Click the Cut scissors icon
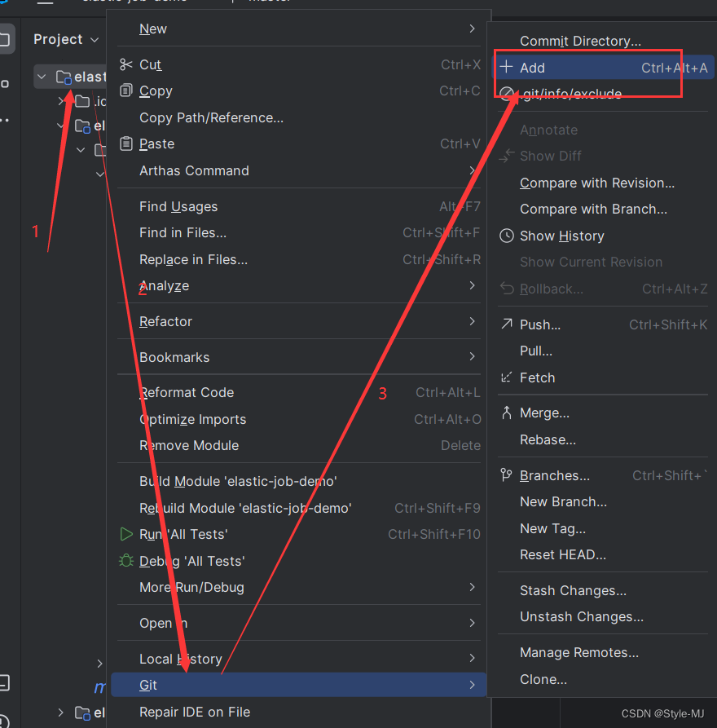 [x=125, y=64]
